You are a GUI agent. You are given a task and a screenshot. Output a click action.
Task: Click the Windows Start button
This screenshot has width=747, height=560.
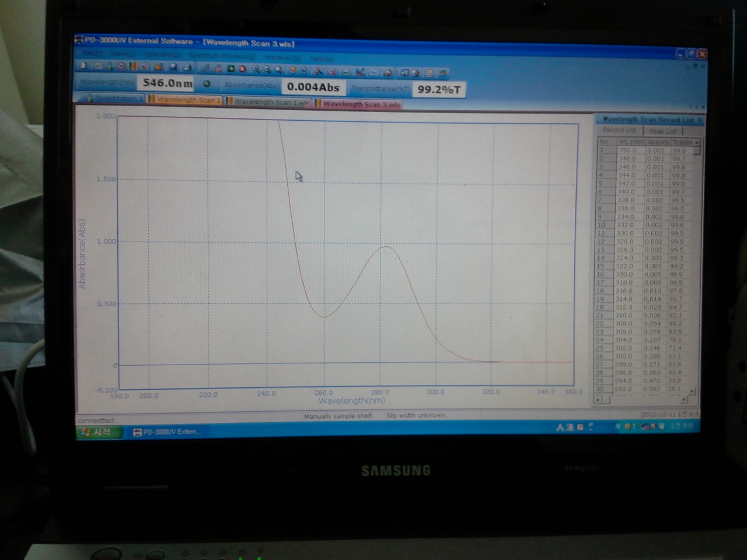coord(98,432)
